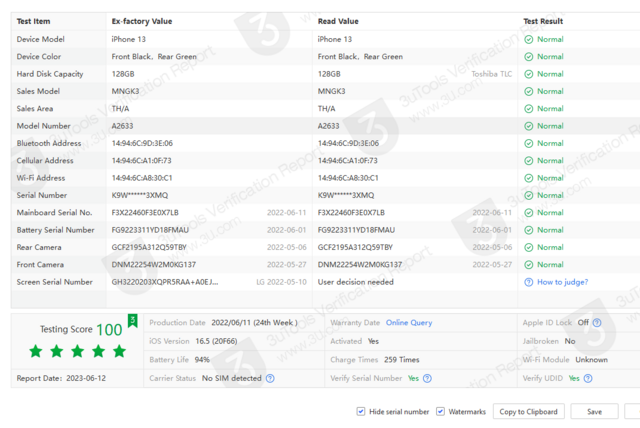The width and height of the screenshot is (640, 428).
Task: Select read value front camera DNM22254W2M0KG137
Action: tap(360, 265)
